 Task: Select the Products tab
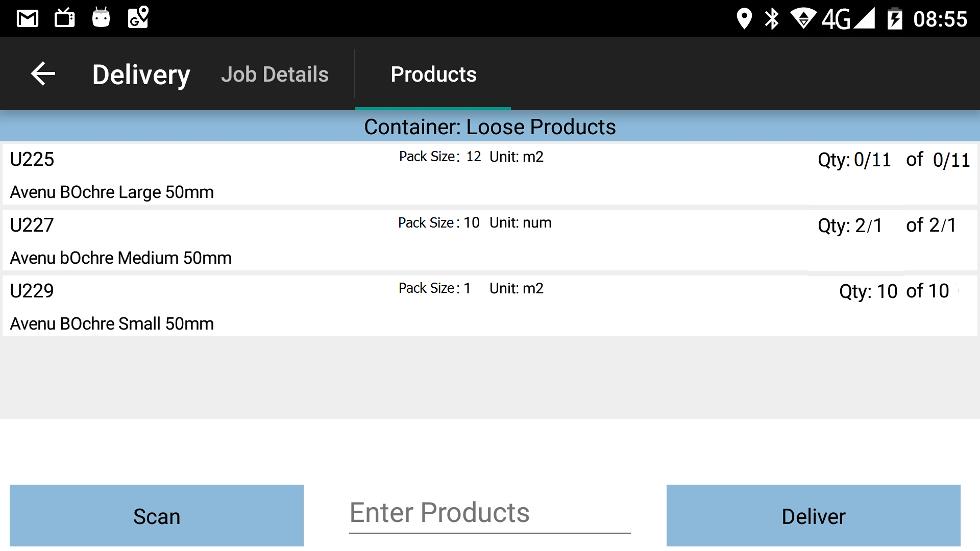(433, 74)
